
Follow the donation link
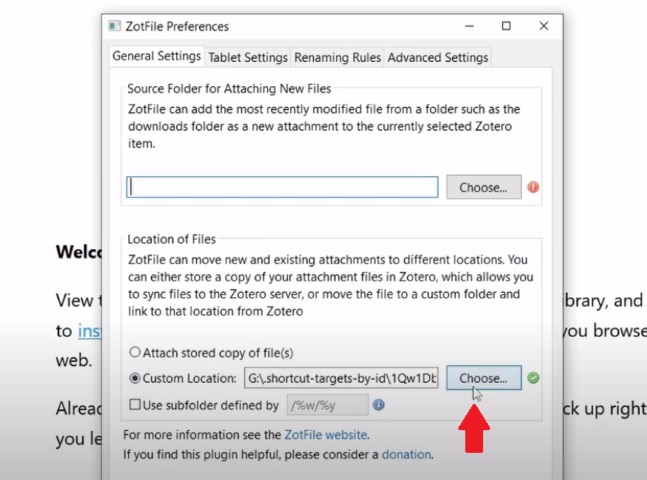[407, 454]
